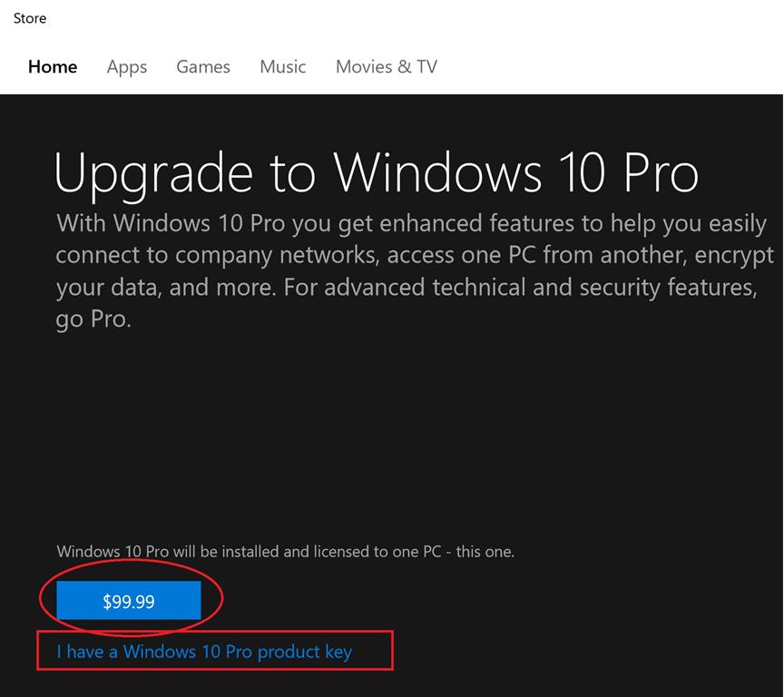This screenshot has height=697, width=784.
Task: Click the "licensed to one PC" notice text
Action: 285,551
